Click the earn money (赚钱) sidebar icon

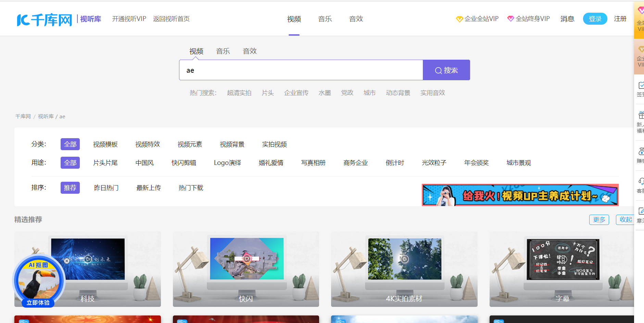[x=641, y=151]
